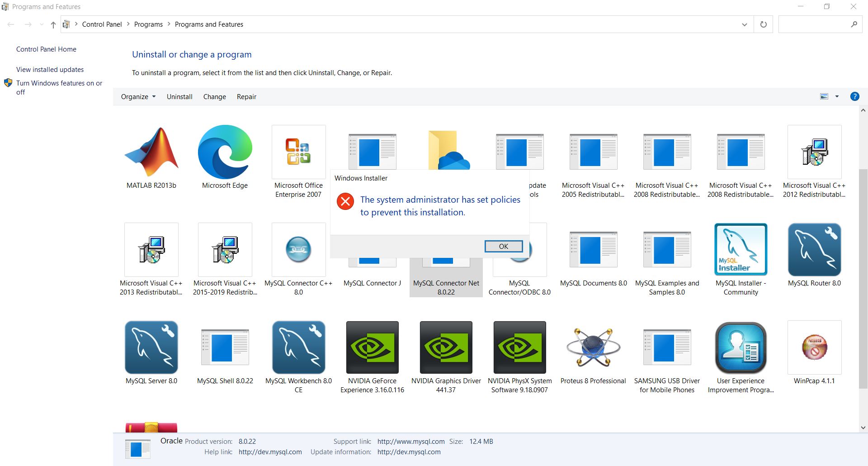Select MySQL Installer - Community icon

pos(741,250)
